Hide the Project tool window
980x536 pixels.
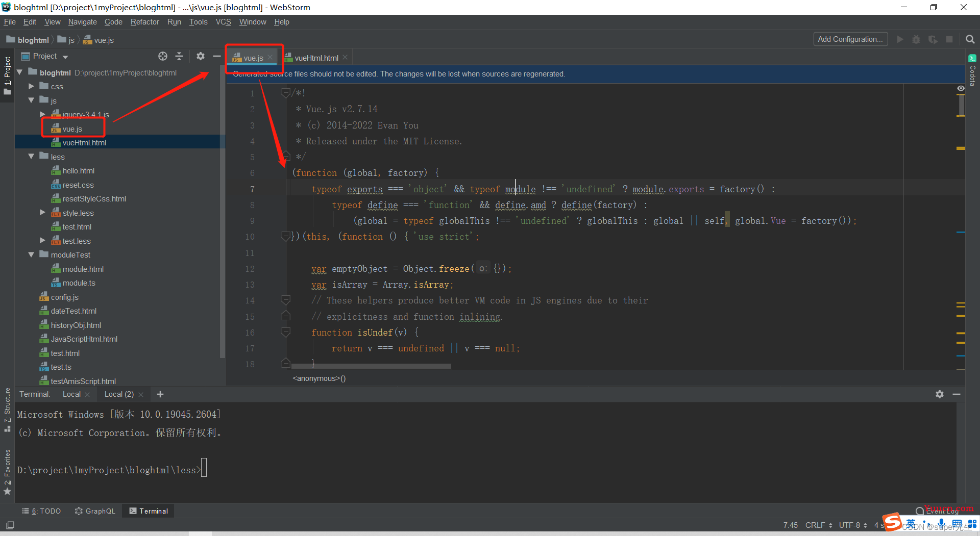217,56
